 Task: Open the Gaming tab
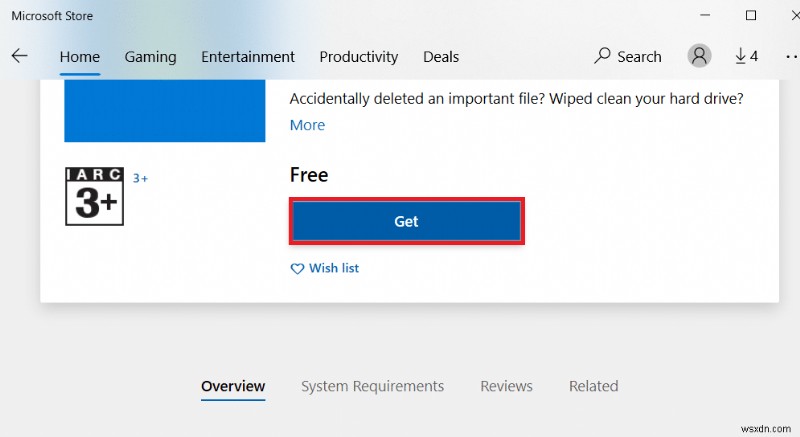point(150,56)
